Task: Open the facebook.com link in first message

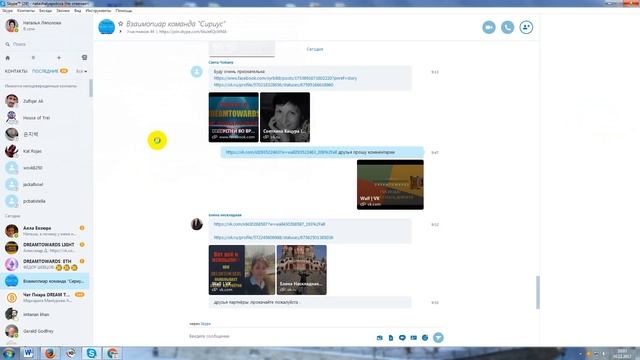Action: tap(285, 78)
